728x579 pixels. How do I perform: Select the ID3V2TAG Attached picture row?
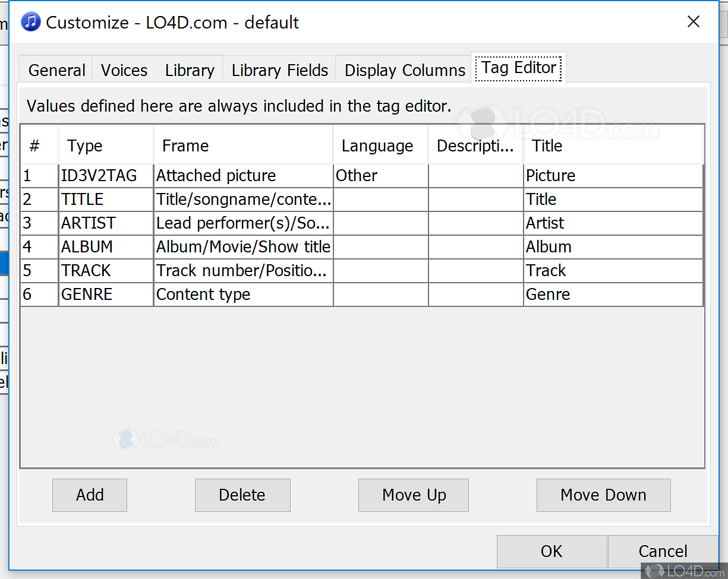coord(216,176)
